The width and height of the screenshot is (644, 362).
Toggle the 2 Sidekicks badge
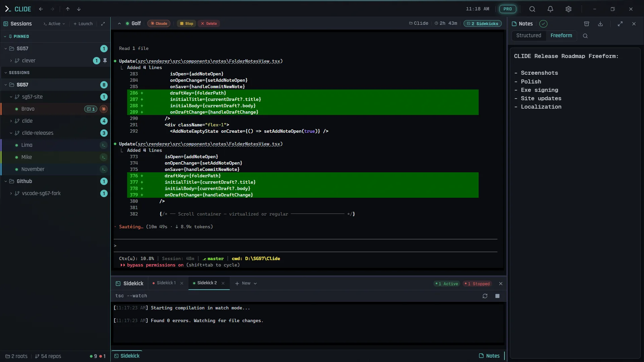(483, 23)
